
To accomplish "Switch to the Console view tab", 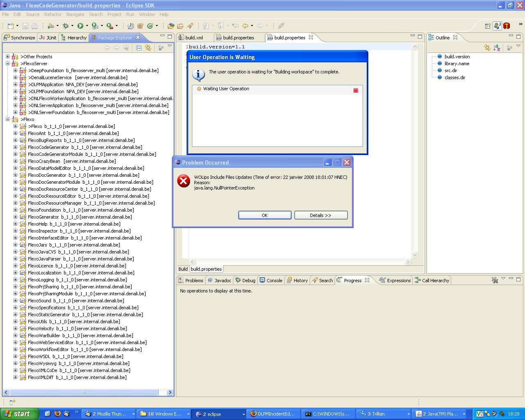I will pyautogui.click(x=271, y=281).
